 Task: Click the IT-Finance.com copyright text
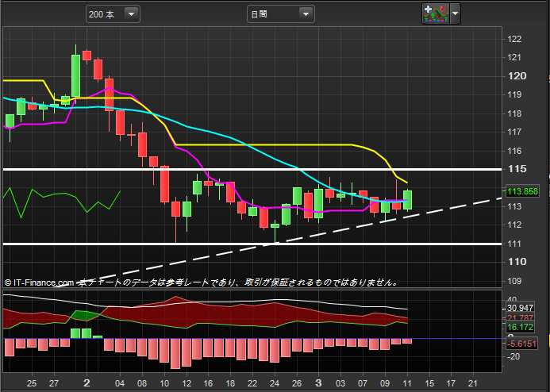[40, 282]
